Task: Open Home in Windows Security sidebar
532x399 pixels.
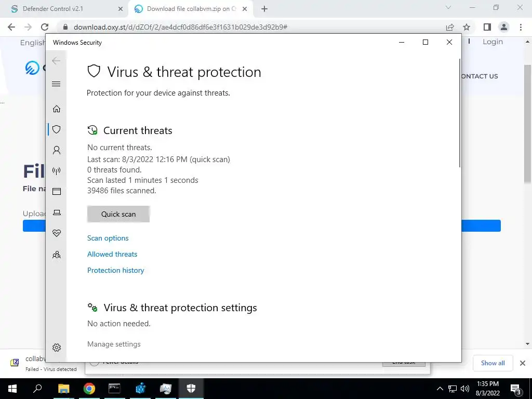Action: point(57,109)
